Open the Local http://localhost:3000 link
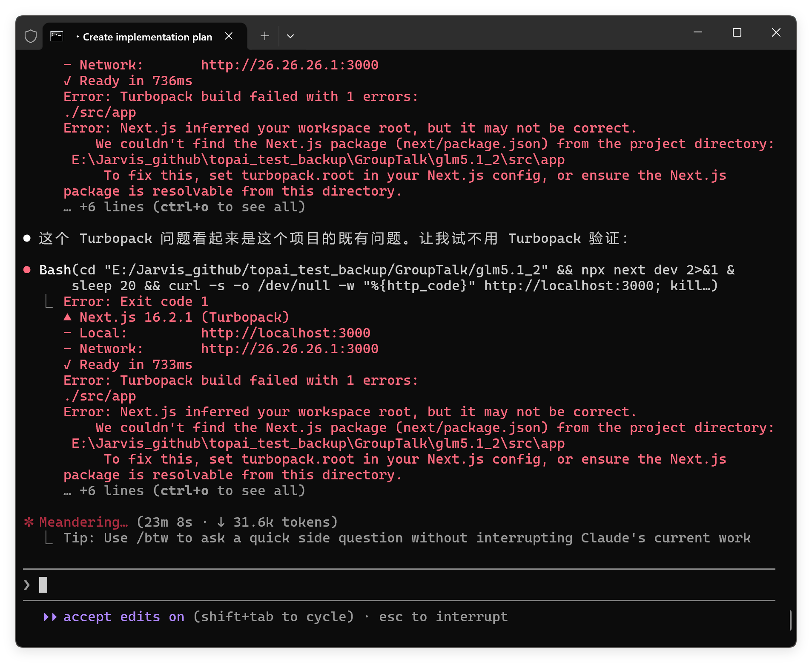Image resolution: width=812 pixels, height=663 pixels. [285, 333]
